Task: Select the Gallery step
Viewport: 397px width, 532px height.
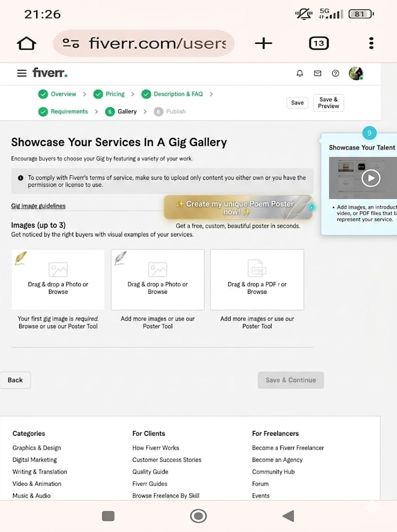Action: coord(121,112)
